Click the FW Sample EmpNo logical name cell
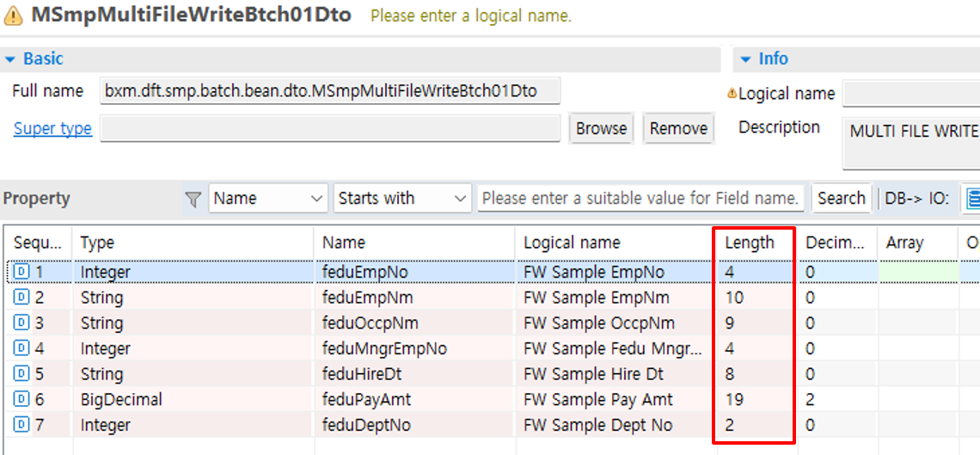The image size is (980, 455). [617, 273]
